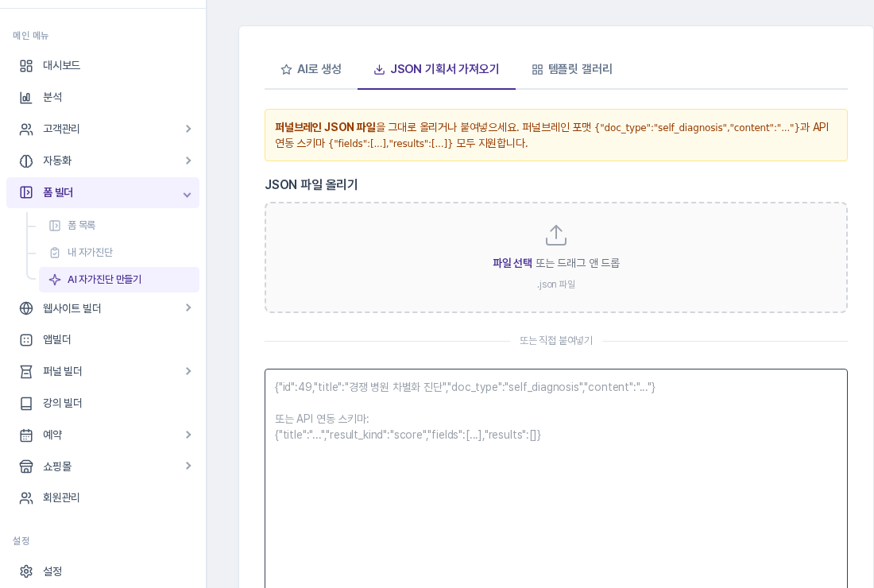
Task: Click the 자동화 brain icon
Action: click(x=26, y=161)
